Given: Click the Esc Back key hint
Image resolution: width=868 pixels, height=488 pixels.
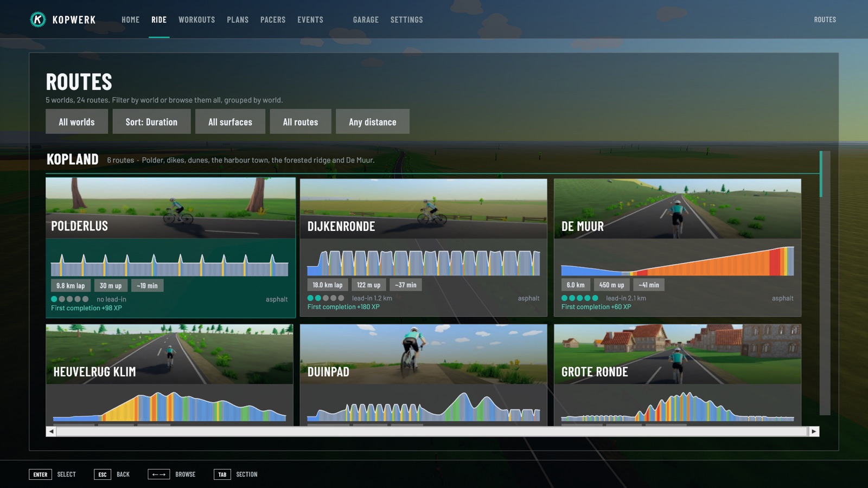Looking at the screenshot, I should coord(112,474).
